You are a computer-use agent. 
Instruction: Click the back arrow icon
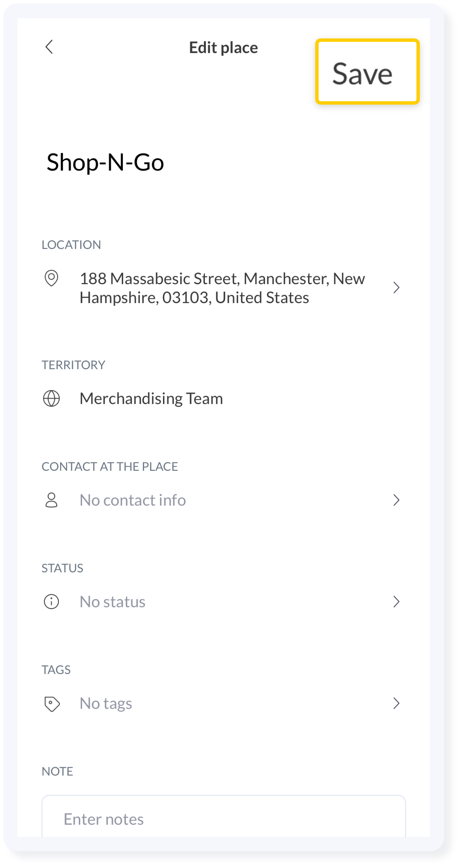[50, 47]
